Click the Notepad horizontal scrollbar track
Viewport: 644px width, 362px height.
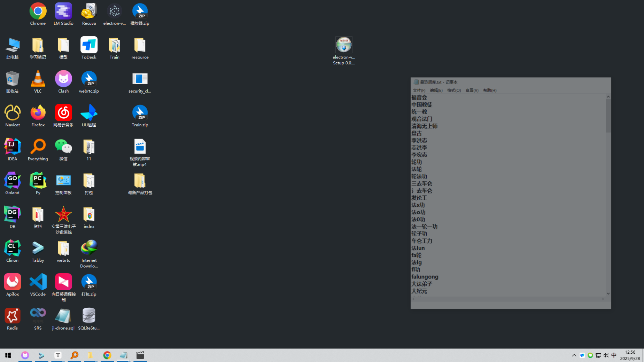(x=508, y=299)
